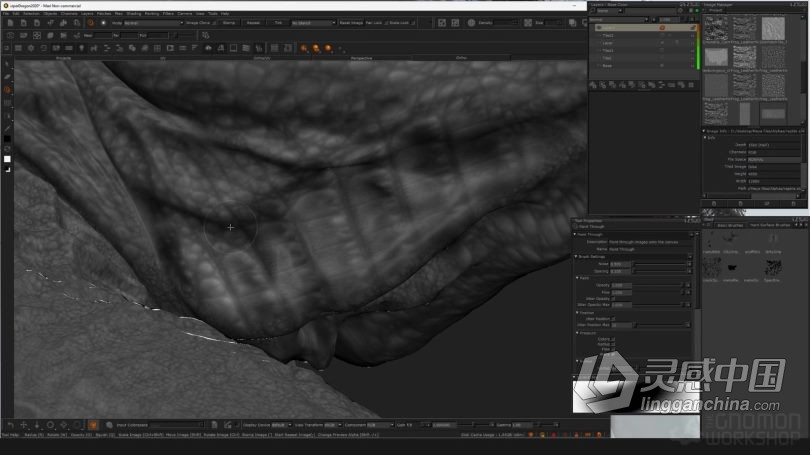The height and width of the screenshot is (455, 810).
Task: Pick the white background color swatch
Action: coord(7,159)
